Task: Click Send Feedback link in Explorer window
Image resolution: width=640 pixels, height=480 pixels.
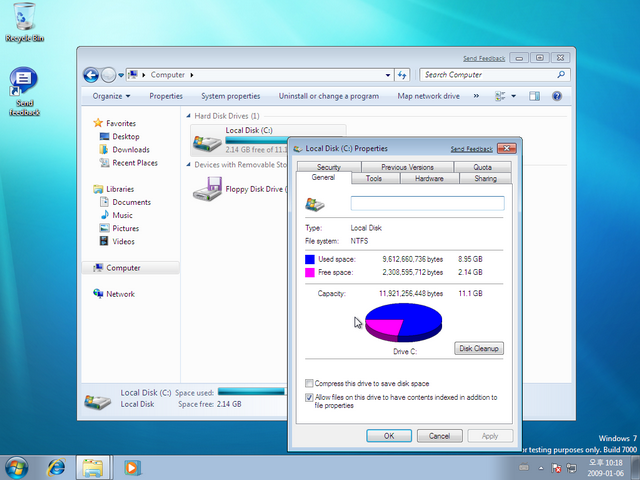Action: pyautogui.click(x=484, y=59)
